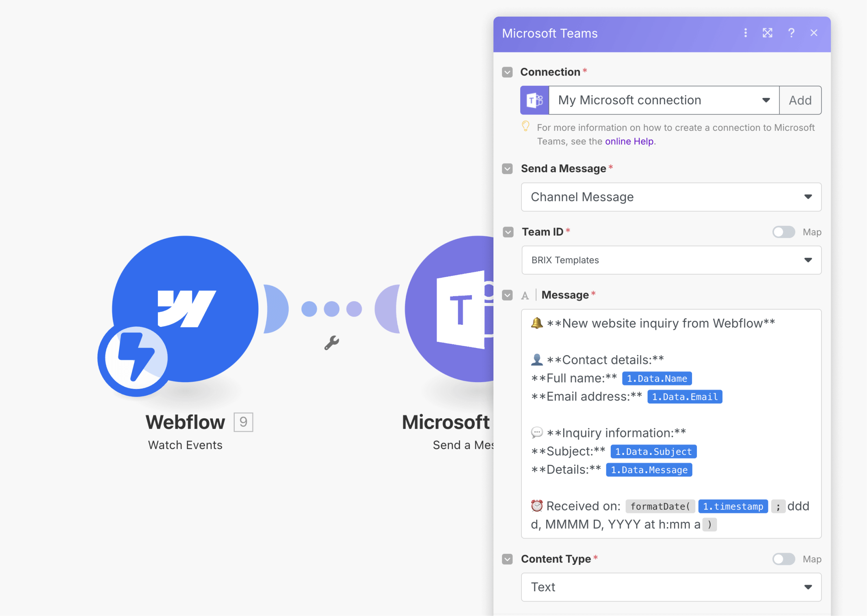Toggle the Team ID field checkbox
The width and height of the screenshot is (867, 616).
pyautogui.click(x=508, y=232)
